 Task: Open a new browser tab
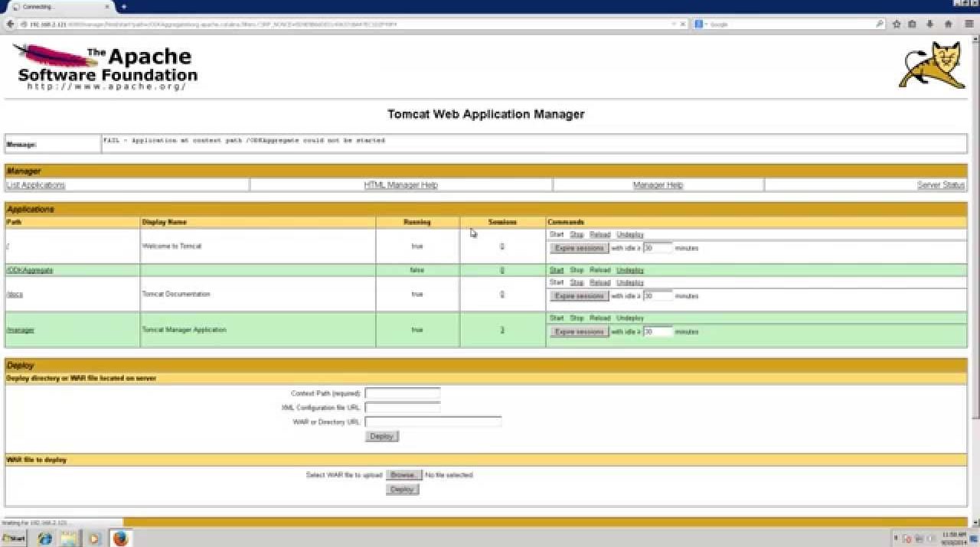tap(123, 6)
